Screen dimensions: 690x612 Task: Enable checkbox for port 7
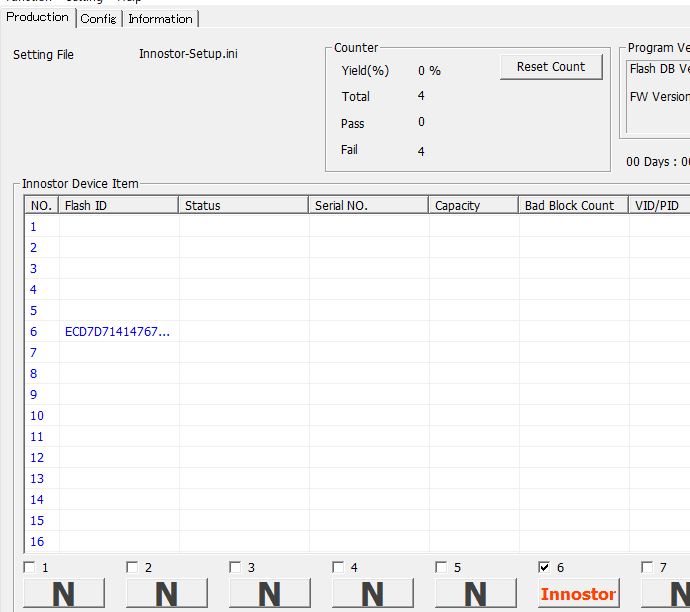point(647,567)
